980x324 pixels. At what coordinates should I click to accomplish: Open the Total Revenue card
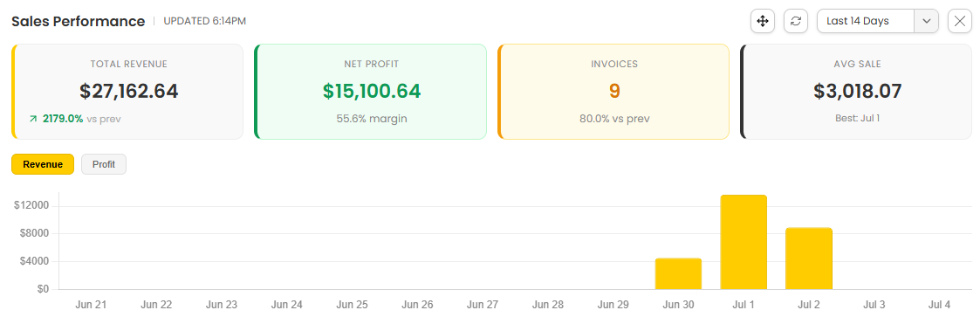point(127,92)
